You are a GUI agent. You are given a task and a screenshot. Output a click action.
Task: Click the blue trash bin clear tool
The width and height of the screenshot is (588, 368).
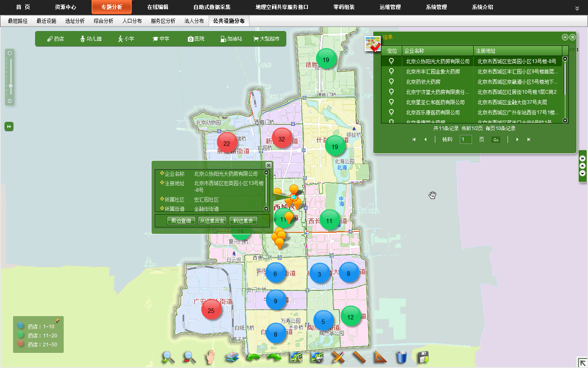(402, 357)
